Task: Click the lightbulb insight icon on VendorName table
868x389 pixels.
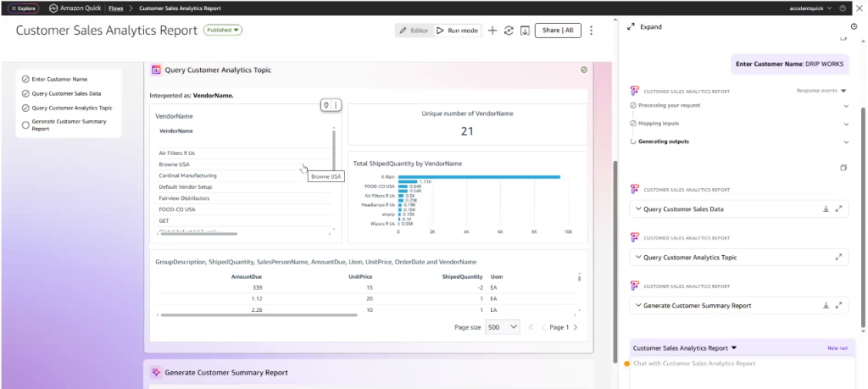Action: (326, 105)
